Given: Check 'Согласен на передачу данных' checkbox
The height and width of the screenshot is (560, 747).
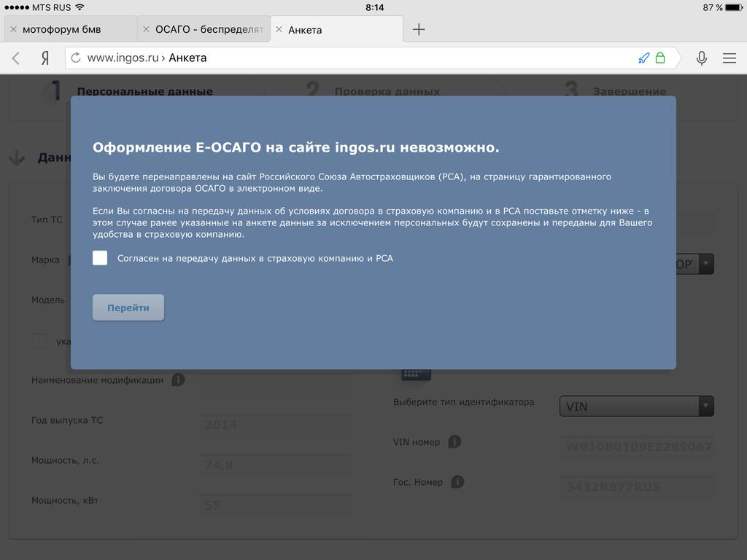Looking at the screenshot, I should [x=100, y=258].
